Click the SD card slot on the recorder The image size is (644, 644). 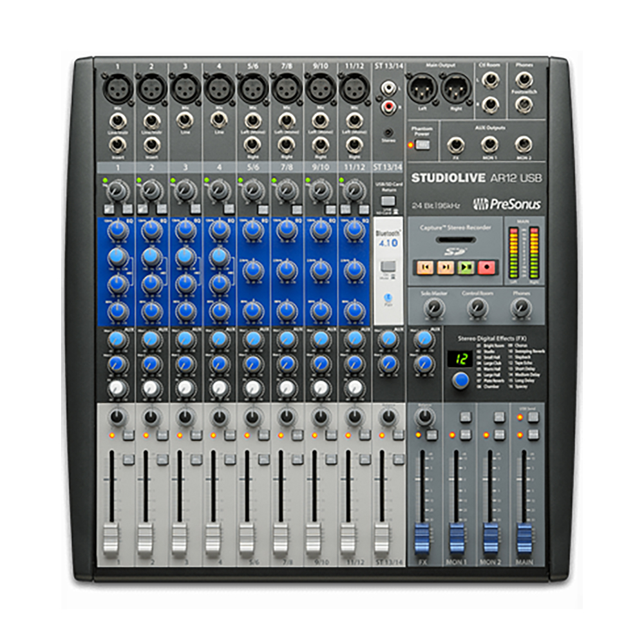tap(456, 240)
